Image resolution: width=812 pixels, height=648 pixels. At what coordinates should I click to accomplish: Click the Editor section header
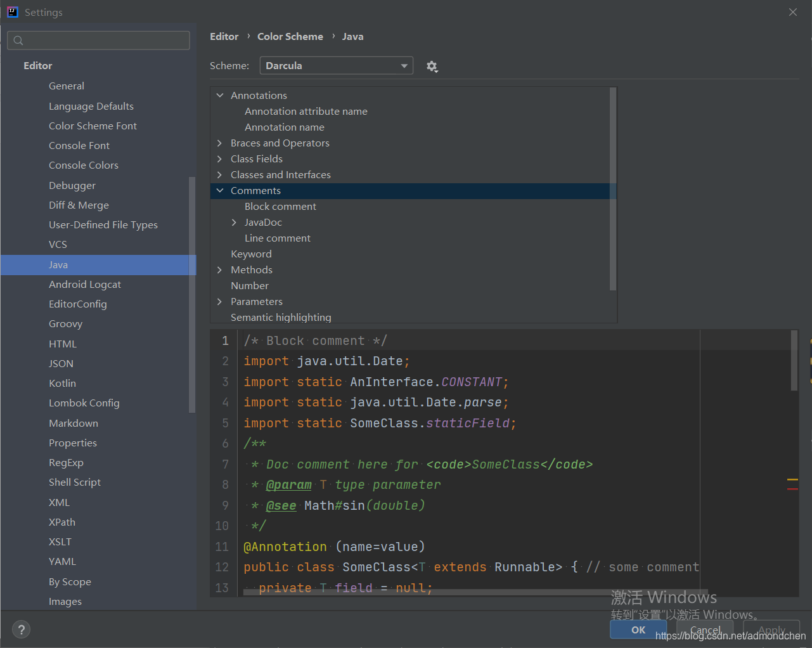pyautogui.click(x=38, y=65)
